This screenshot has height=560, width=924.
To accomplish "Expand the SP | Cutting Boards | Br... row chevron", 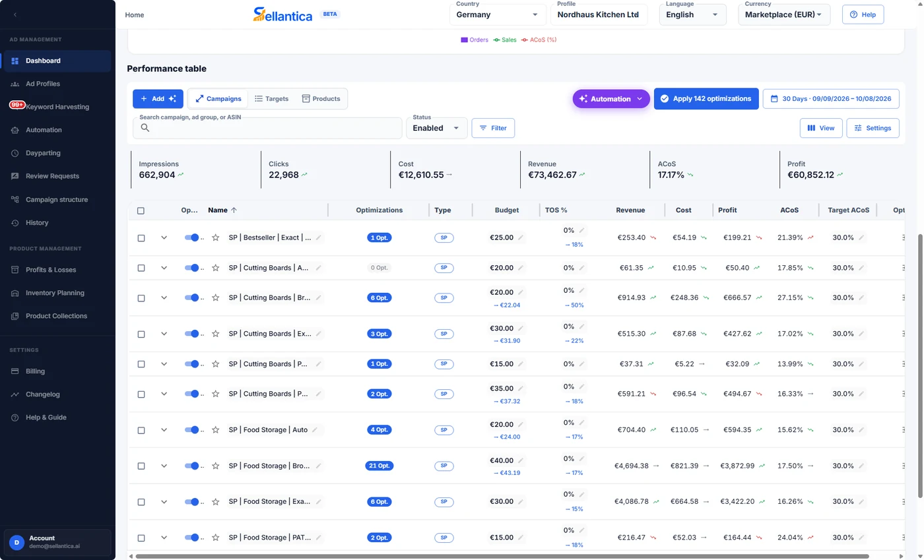I will click(164, 298).
